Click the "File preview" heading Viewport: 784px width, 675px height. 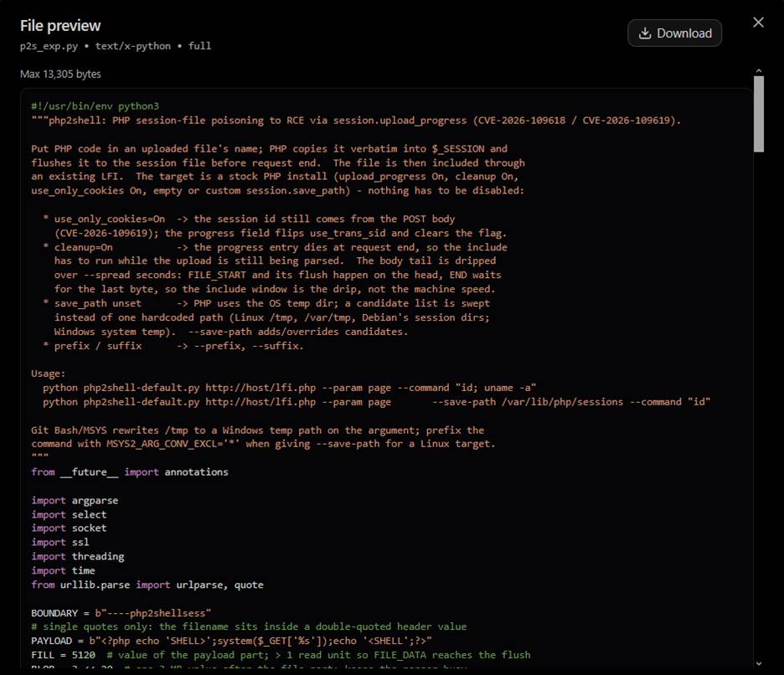[x=60, y=25]
